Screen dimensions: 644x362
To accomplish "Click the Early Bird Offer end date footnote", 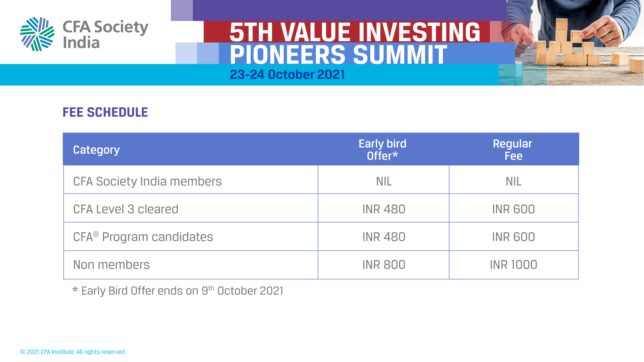I will 178,291.
